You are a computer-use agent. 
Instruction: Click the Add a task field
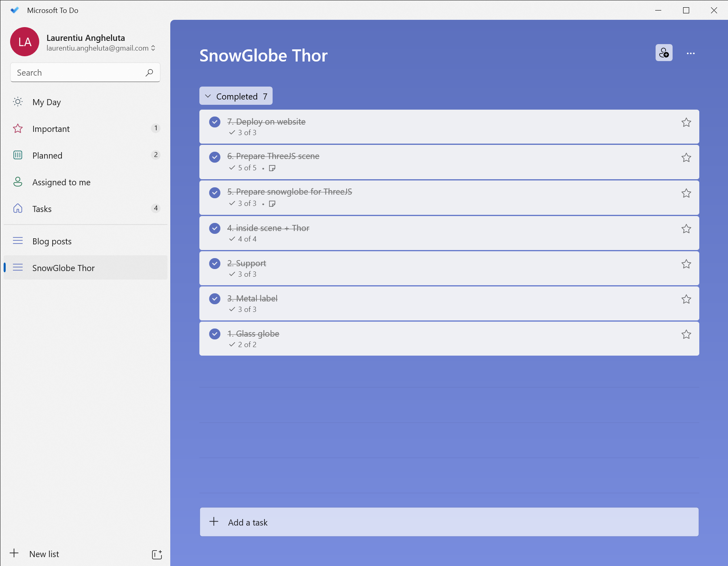click(449, 522)
